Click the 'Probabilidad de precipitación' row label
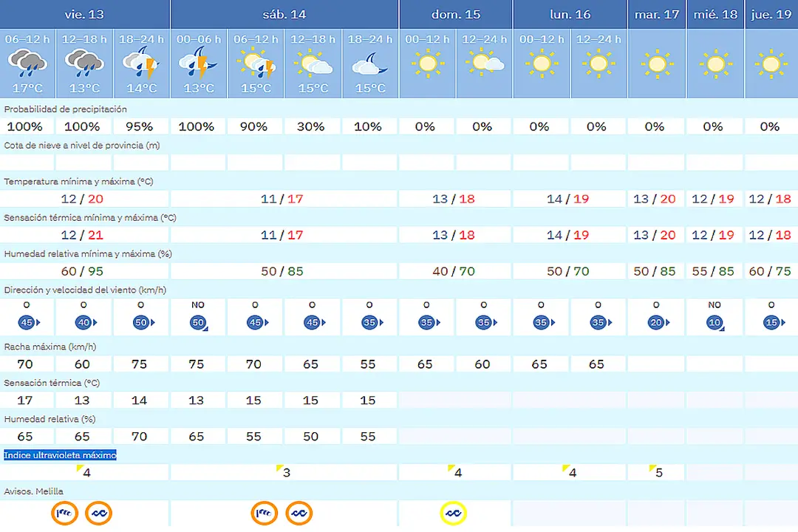Image resolution: width=798 pixels, height=532 pixels. click(x=65, y=109)
